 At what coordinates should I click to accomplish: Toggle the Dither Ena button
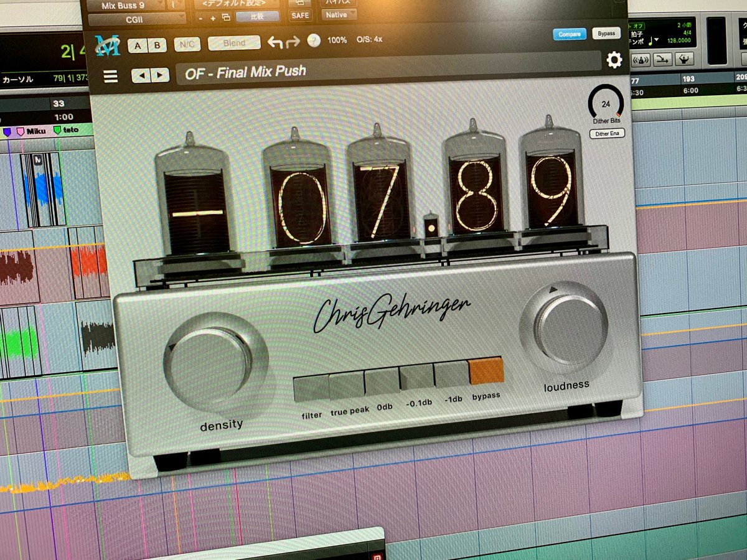coord(608,133)
